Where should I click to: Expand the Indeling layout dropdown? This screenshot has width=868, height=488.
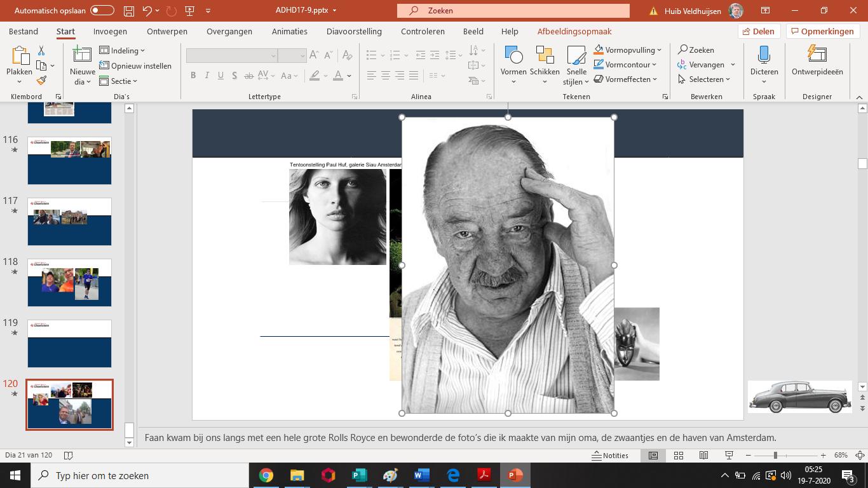123,51
